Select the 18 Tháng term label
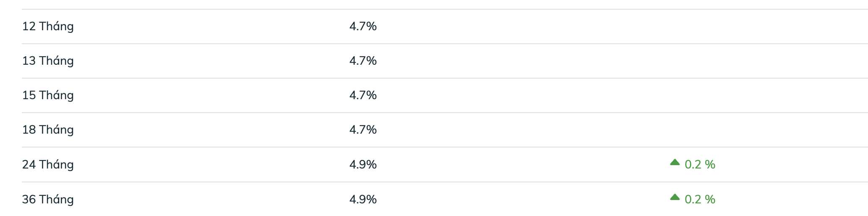This screenshot has width=868, height=216. click(x=48, y=130)
